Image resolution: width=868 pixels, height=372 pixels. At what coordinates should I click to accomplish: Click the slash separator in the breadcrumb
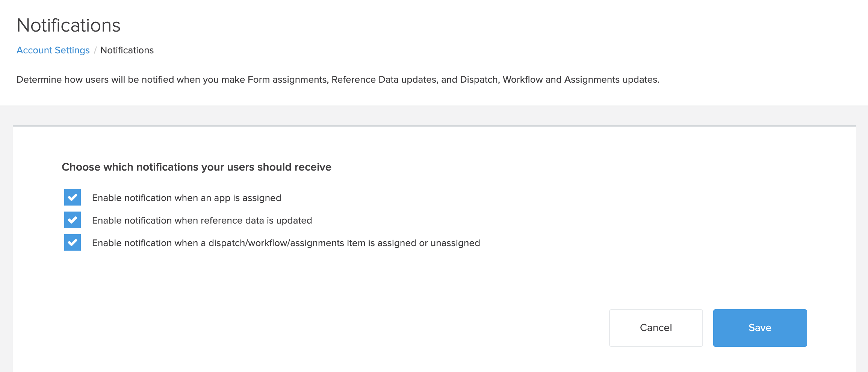95,50
